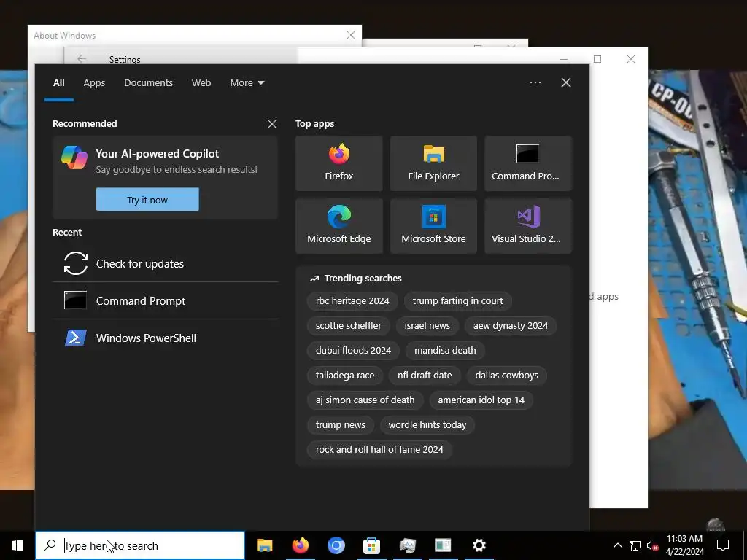Image resolution: width=747 pixels, height=560 pixels.
Task: Search trending rock and roll hall of fame 2024
Action: tap(379, 449)
